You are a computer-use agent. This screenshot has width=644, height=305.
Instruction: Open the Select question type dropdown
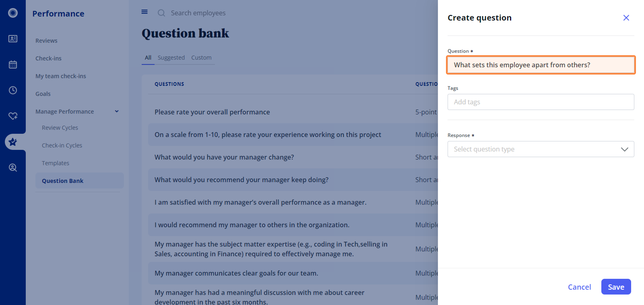pyautogui.click(x=541, y=149)
